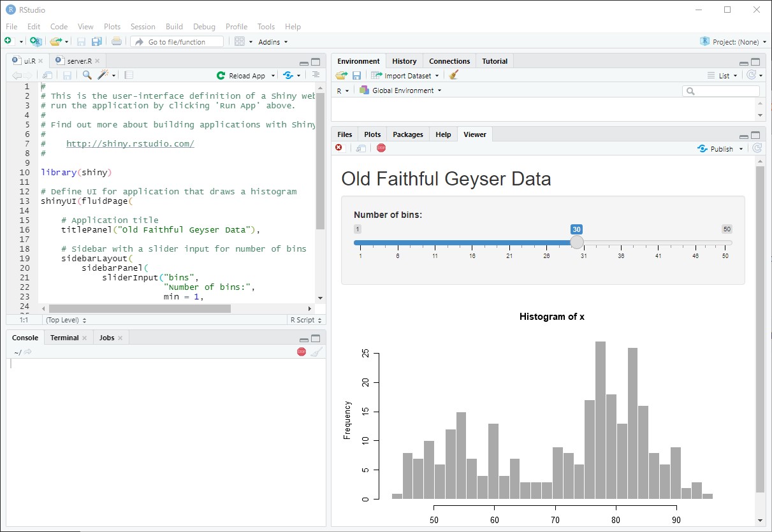Click the Save All documents icon
772x532 pixels.
pos(97,42)
